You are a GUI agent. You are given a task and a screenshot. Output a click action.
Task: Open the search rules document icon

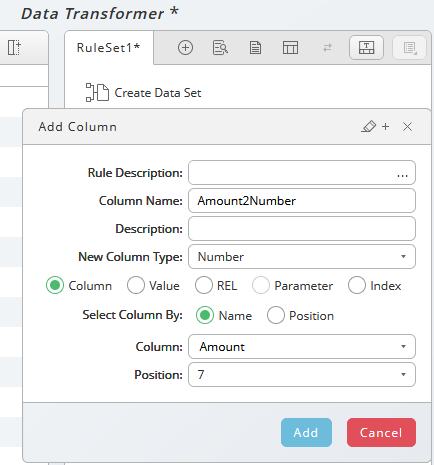point(220,48)
